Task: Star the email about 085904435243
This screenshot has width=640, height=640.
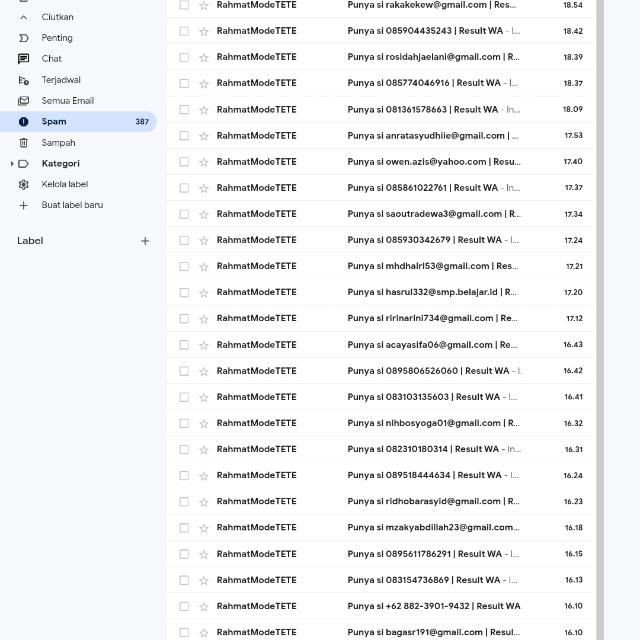Action: 204,31
